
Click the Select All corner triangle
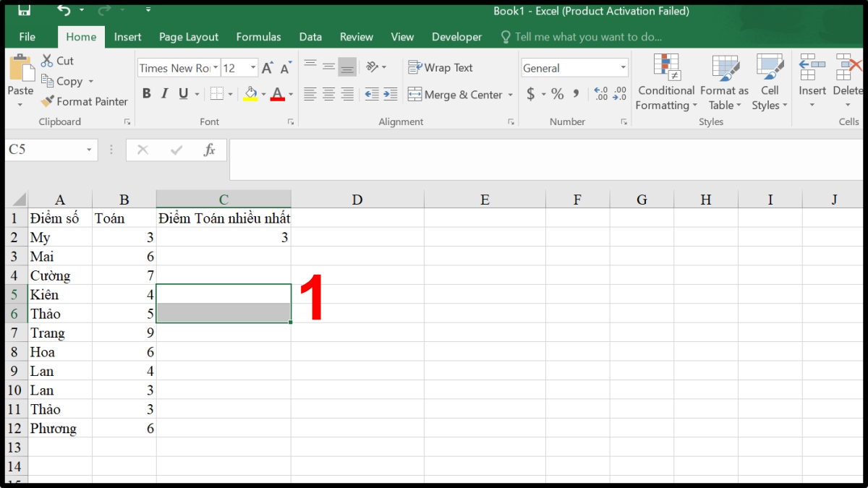point(18,200)
